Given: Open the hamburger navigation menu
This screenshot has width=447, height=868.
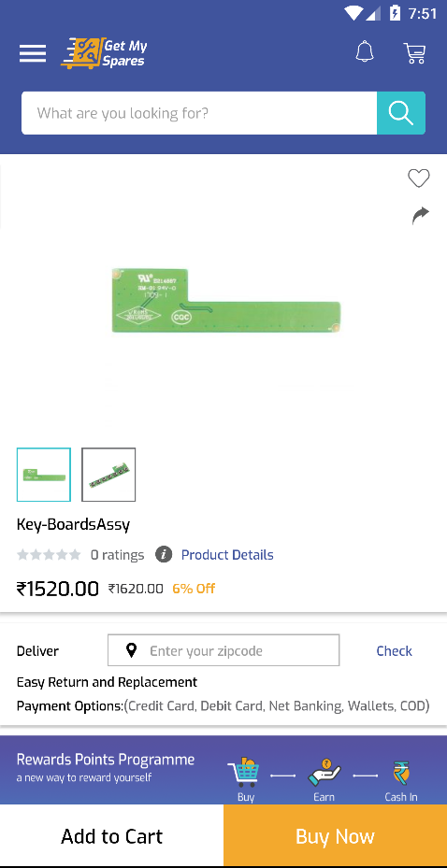Looking at the screenshot, I should point(33,53).
